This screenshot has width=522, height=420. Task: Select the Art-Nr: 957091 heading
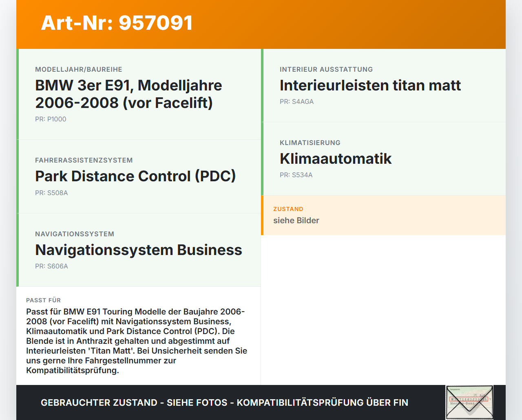(x=117, y=23)
